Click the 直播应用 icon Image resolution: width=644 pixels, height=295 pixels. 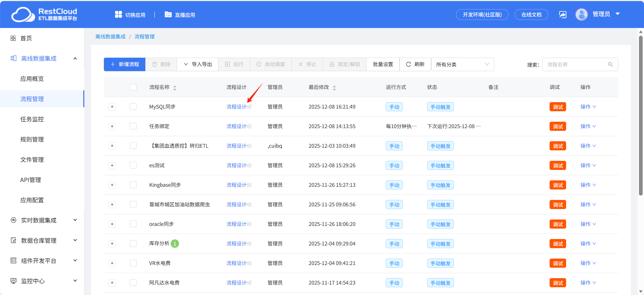pos(168,14)
